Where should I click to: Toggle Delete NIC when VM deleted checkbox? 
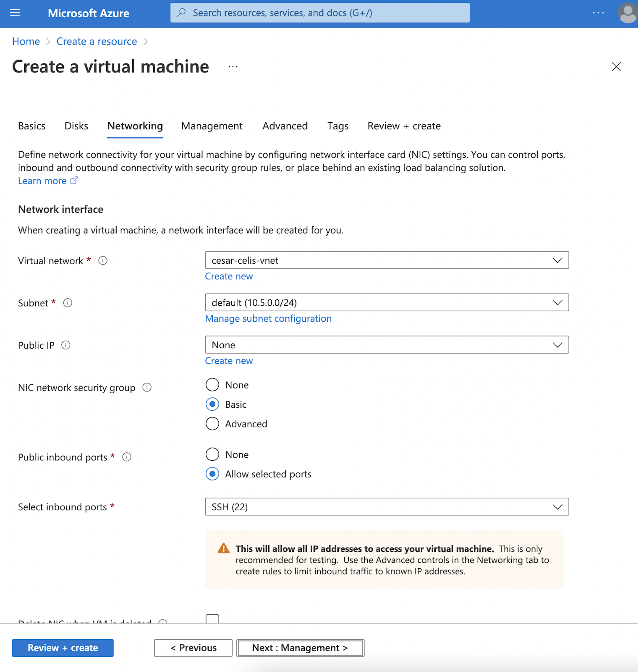[212, 619]
